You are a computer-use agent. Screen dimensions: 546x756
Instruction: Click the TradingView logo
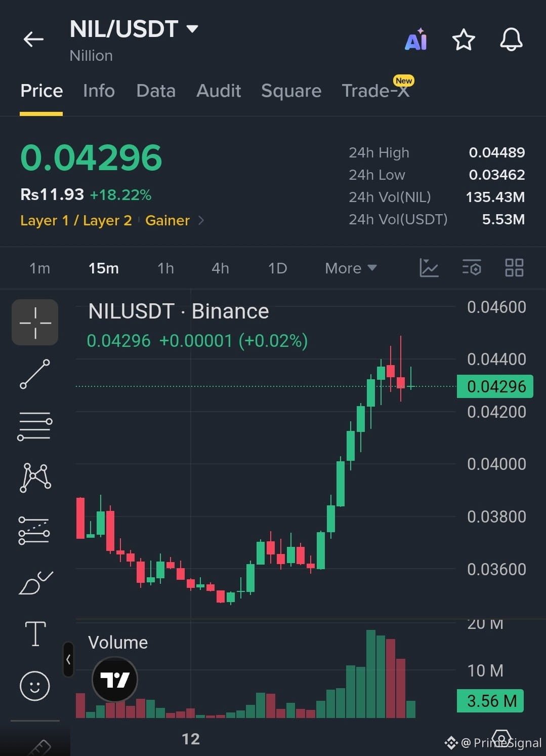pos(115,680)
